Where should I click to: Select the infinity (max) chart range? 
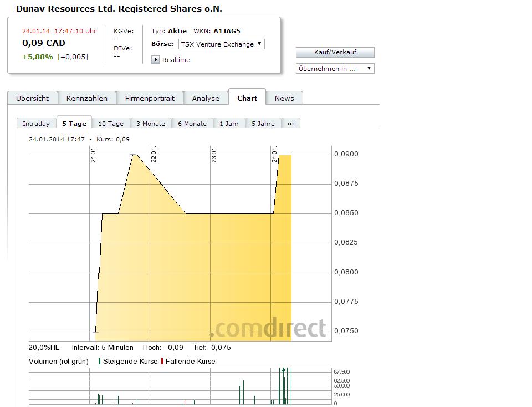tap(291, 124)
